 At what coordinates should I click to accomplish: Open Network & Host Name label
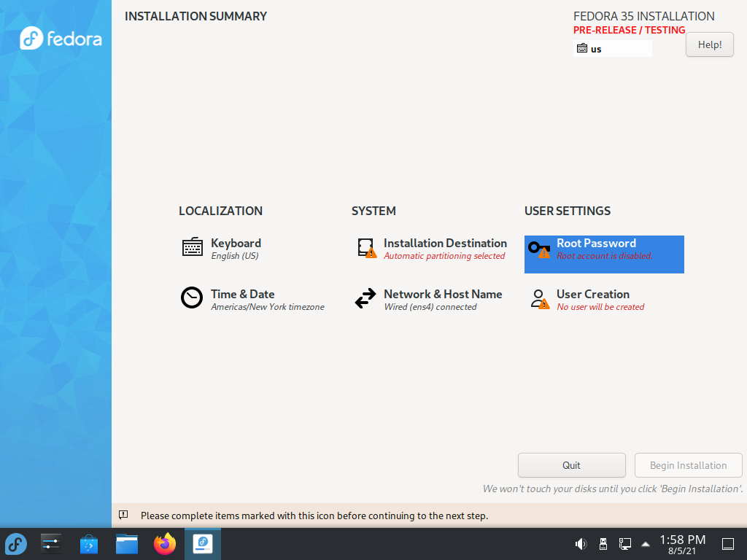[443, 295]
